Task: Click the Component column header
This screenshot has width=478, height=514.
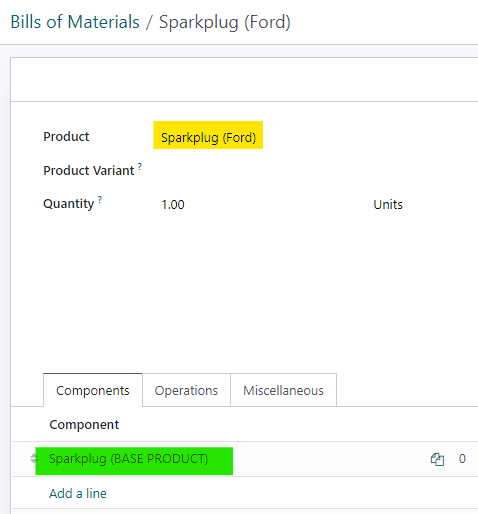Action: click(x=84, y=425)
